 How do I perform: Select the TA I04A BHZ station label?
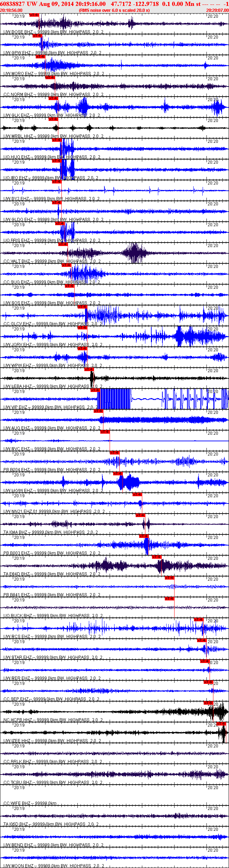click(x=16, y=532)
